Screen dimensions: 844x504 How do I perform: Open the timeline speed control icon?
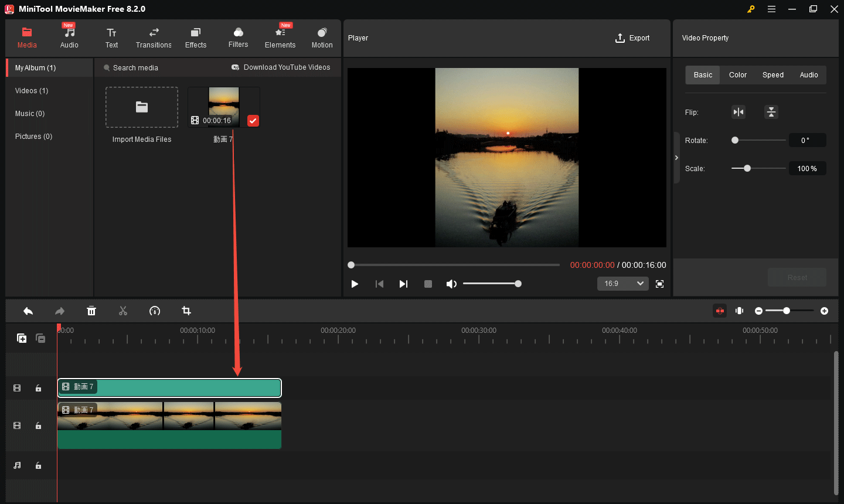coord(155,311)
